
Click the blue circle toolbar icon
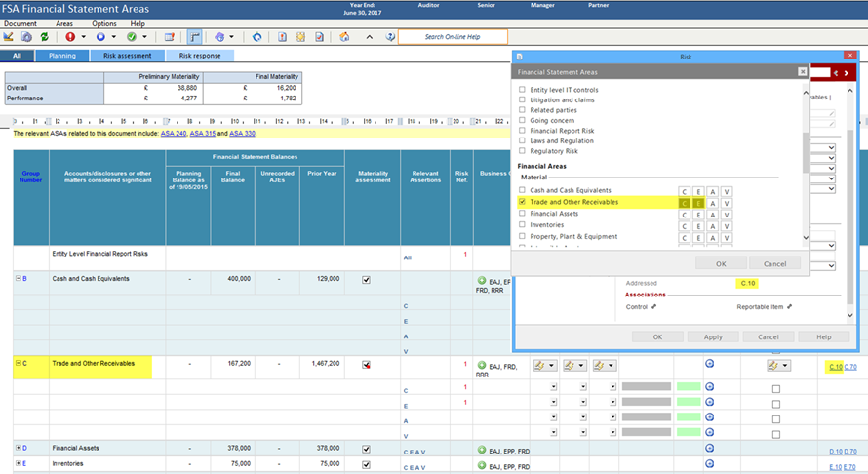100,36
